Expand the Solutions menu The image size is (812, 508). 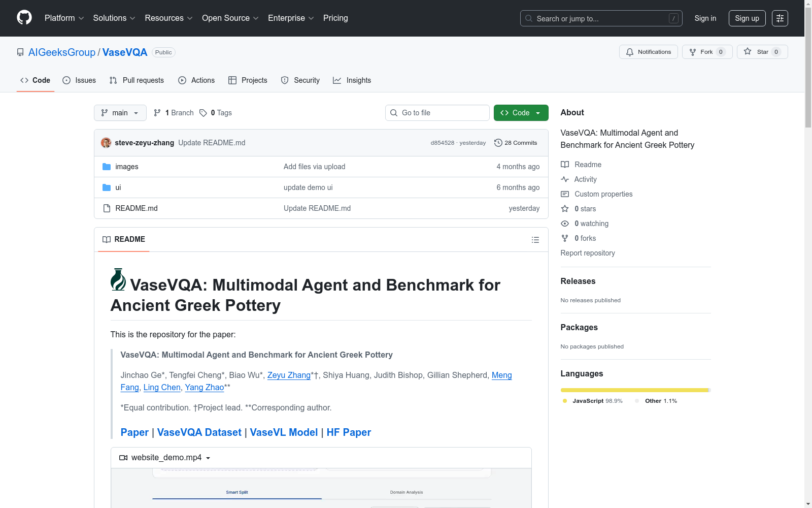114,18
